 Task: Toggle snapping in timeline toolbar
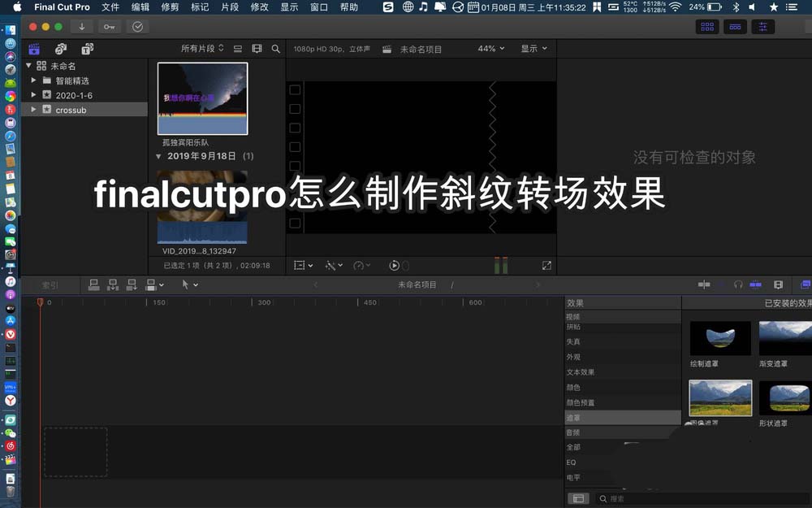pyautogui.click(x=755, y=284)
